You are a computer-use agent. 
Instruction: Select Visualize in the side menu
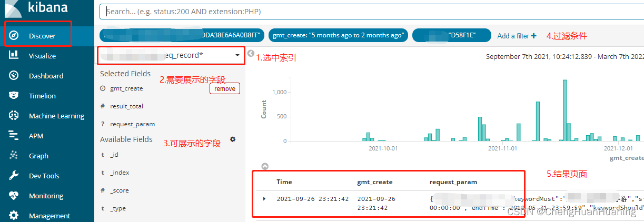(42, 56)
